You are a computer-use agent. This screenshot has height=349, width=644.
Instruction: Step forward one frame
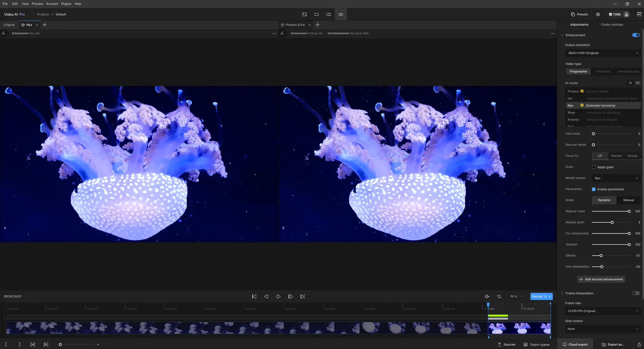(x=290, y=297)
